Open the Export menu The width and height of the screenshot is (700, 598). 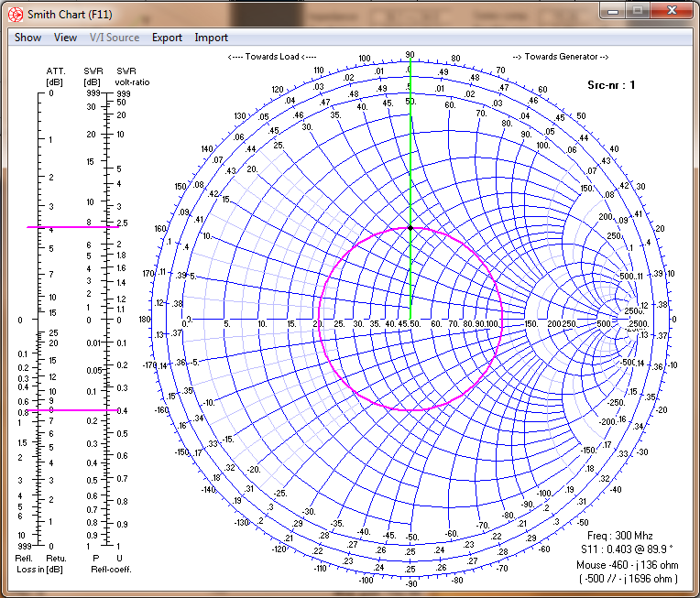coord(167,38)
